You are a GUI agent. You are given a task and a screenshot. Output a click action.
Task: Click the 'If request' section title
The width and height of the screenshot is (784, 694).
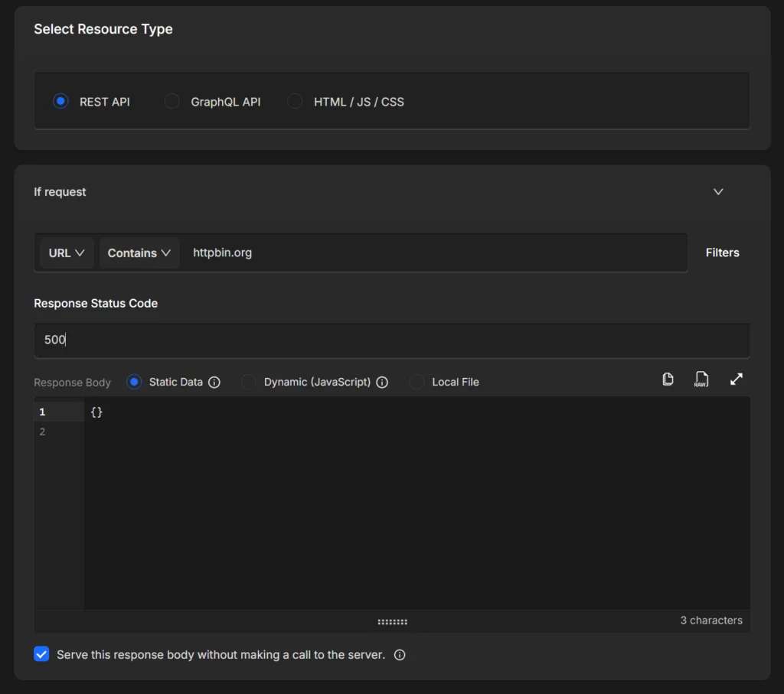coord(60,192)
